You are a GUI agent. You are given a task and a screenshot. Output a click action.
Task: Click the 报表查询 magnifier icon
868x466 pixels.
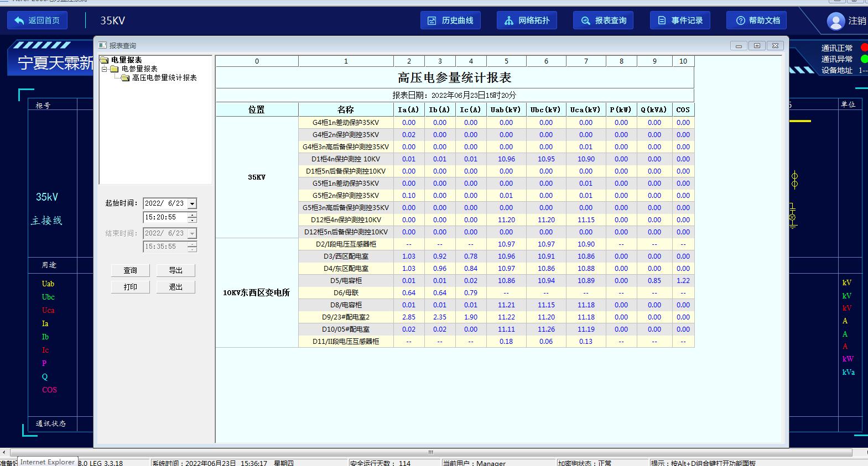pyautogui.click(x=585, y=20)
